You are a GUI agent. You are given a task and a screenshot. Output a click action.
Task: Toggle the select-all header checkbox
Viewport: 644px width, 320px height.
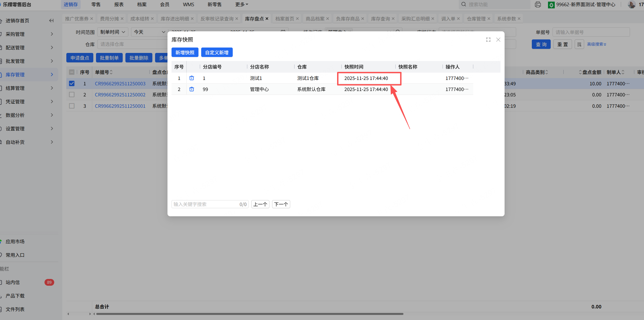click(72, 72)
